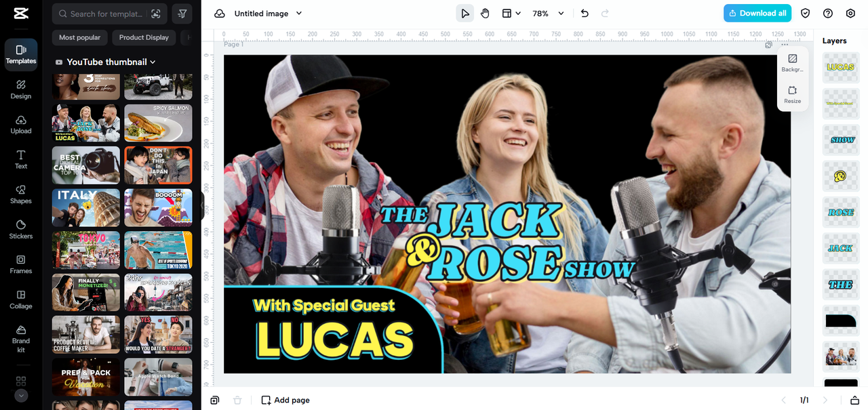Click the undo arrow icon
The width and height of the screenshot is (868, 410).
click(585, 14)
